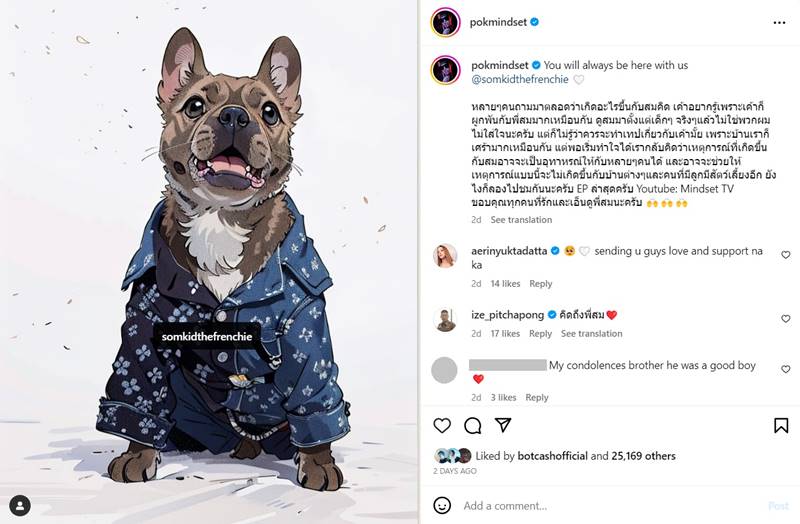The width and height of the screenshot is (800, 524).
Task: Open the three-dots more options menu
Action: [x=779, y=22]
